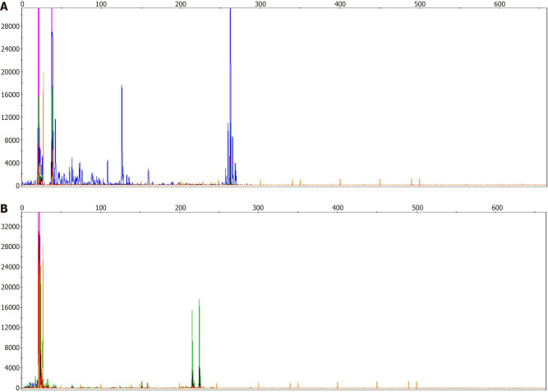This screenshot has height=392, width=548.
Task: Select the 4000 y-axis value in panel B
Action: click(12, 368)
